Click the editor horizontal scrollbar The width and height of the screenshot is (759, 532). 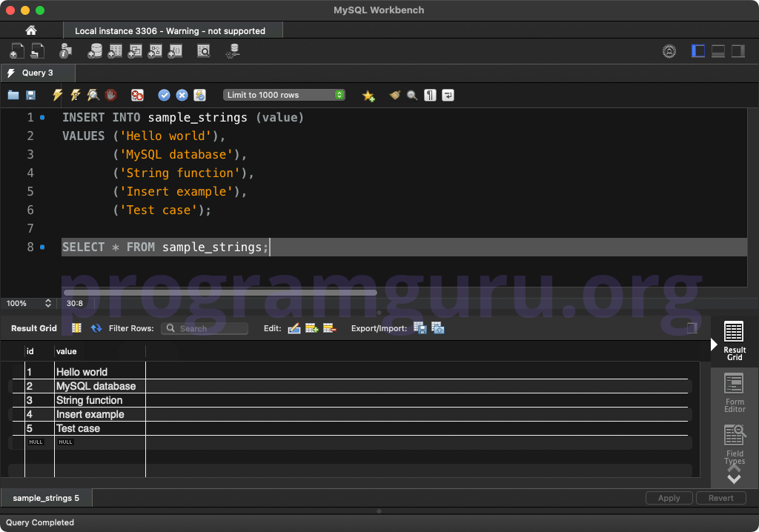pyautogui.click(x=220, y=293)
